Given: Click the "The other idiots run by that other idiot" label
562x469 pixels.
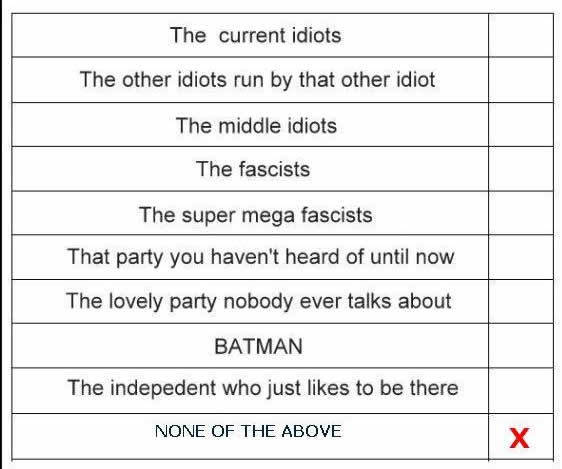Looking at the screenshot, I should [257, 80].
